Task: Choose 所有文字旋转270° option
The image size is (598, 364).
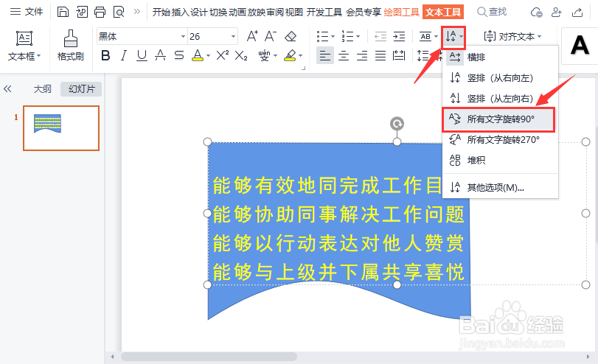Action: point(500,139)
